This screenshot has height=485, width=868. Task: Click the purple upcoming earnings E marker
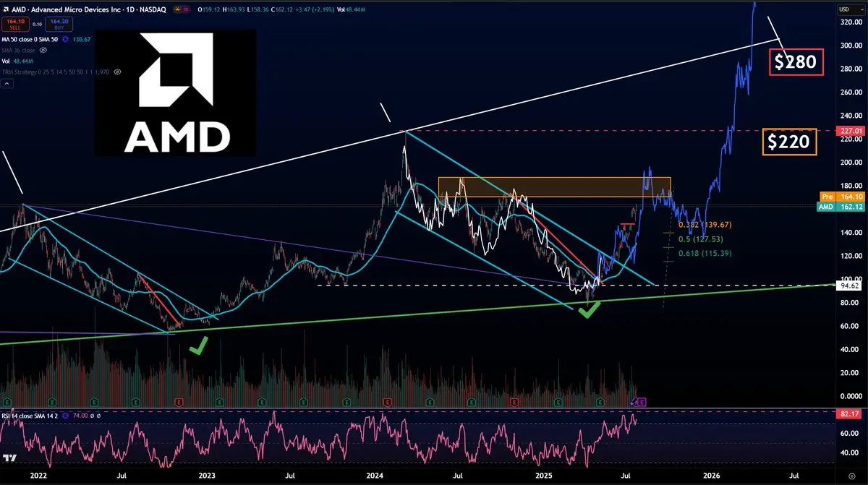(x=642, y=402)
